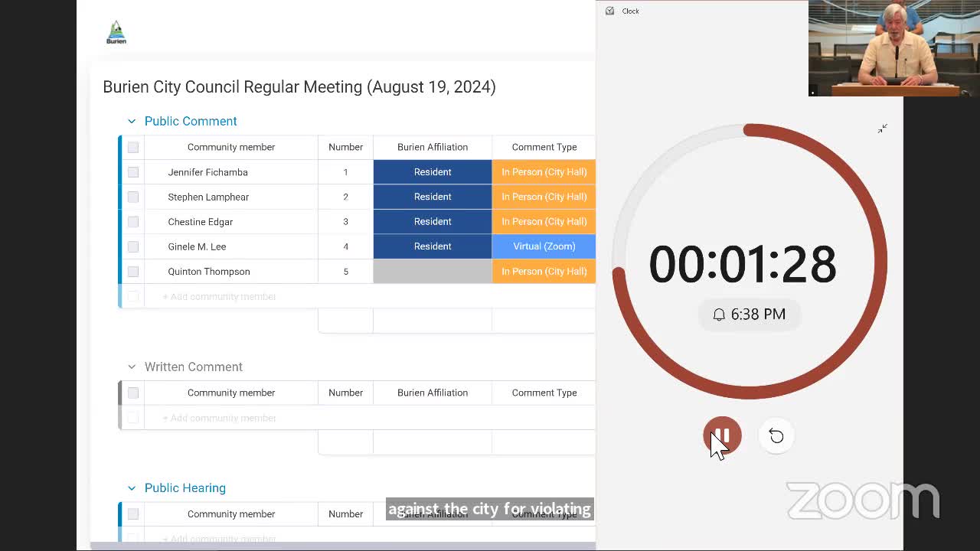Check the Ginele M. Lee row
980x551 pixels.
point(133,246)
